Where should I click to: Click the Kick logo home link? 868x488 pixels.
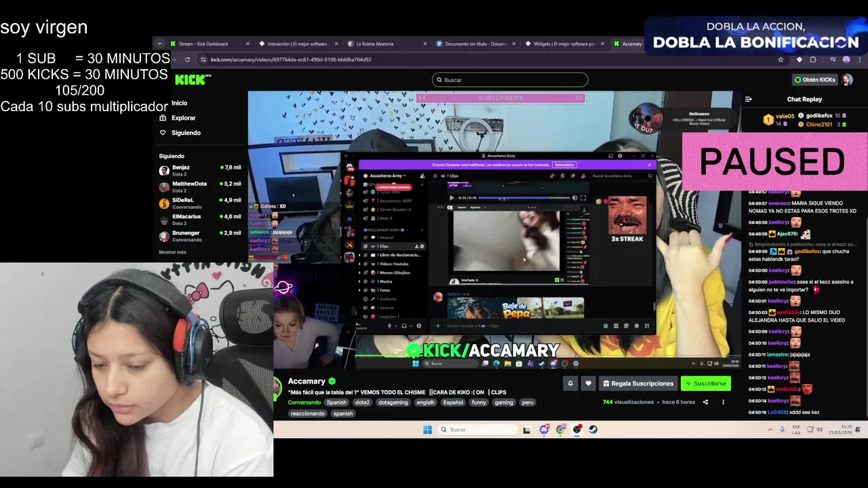193,80
